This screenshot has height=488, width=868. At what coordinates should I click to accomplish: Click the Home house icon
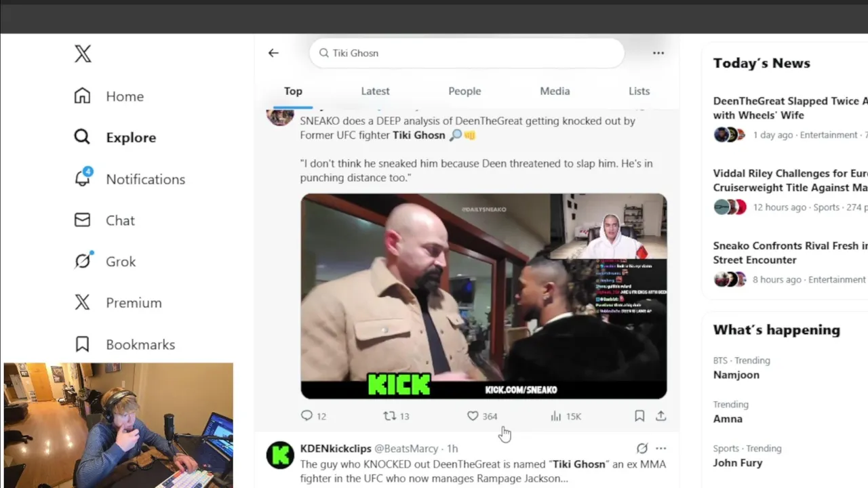82,96
